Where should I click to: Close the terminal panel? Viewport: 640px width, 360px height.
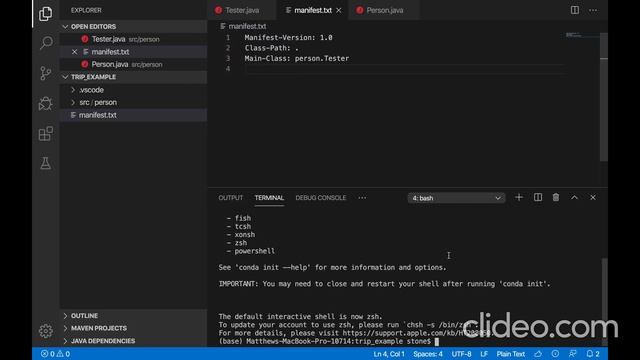(593, 198)
